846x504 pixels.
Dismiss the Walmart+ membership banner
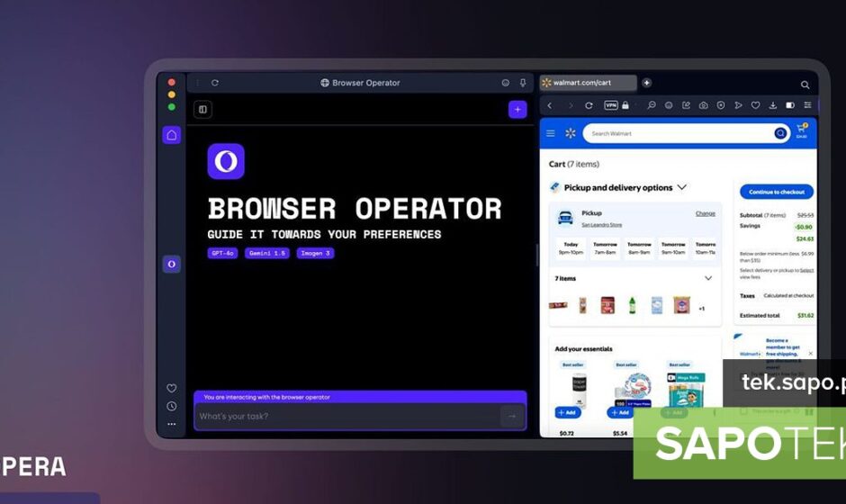[810, 354]
